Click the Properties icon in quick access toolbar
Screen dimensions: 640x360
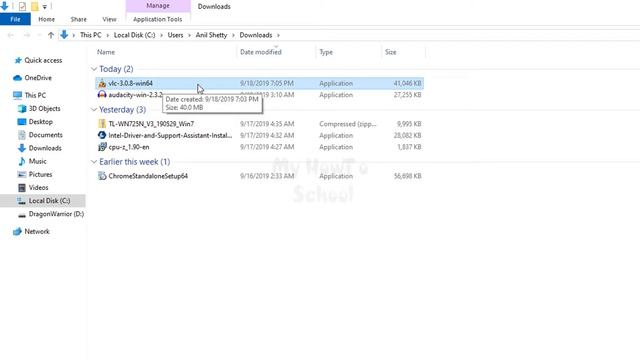22,6
